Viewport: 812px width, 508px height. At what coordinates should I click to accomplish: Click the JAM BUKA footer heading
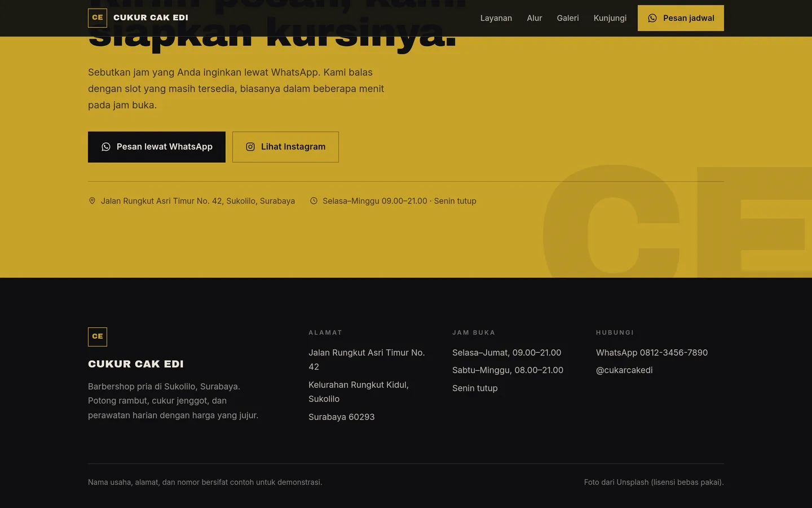[x=474, y=332]
